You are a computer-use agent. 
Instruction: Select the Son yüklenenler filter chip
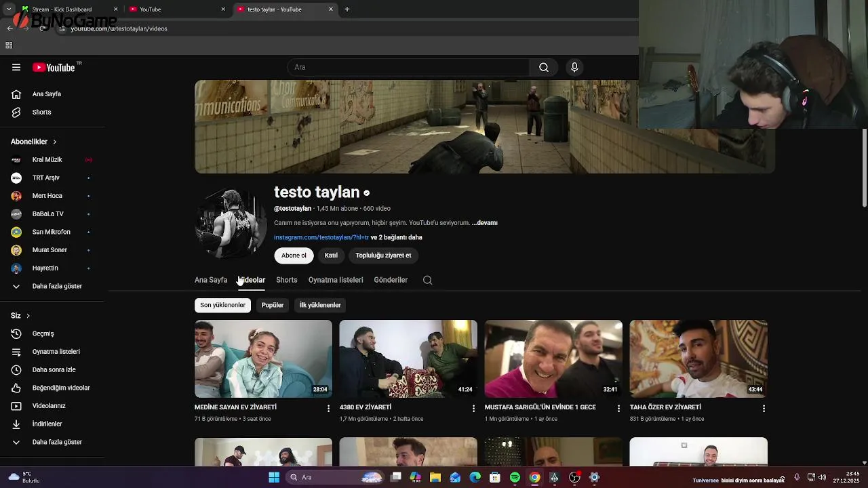(x=222, y=305)
